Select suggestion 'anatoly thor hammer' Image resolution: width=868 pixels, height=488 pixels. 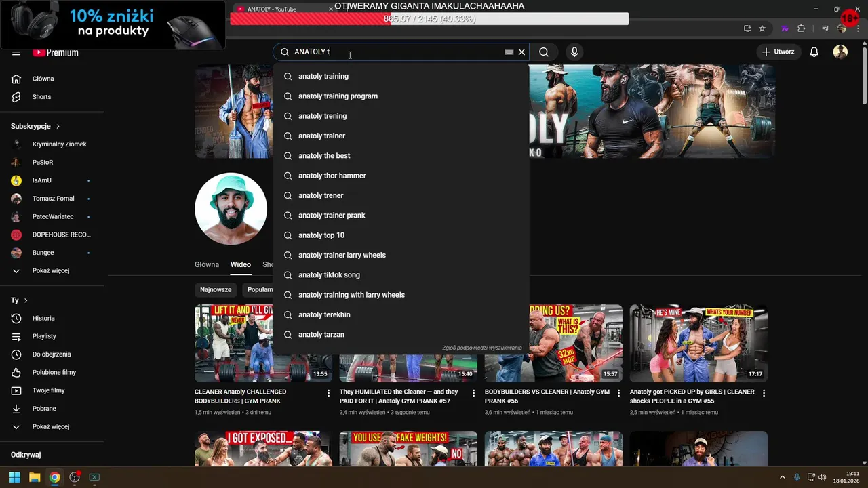(401, 176)
